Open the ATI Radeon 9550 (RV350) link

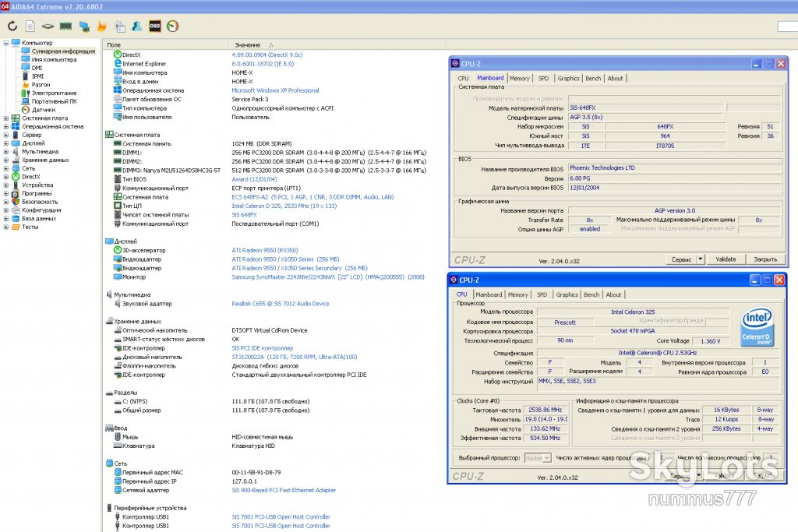(x=265, y=250)
